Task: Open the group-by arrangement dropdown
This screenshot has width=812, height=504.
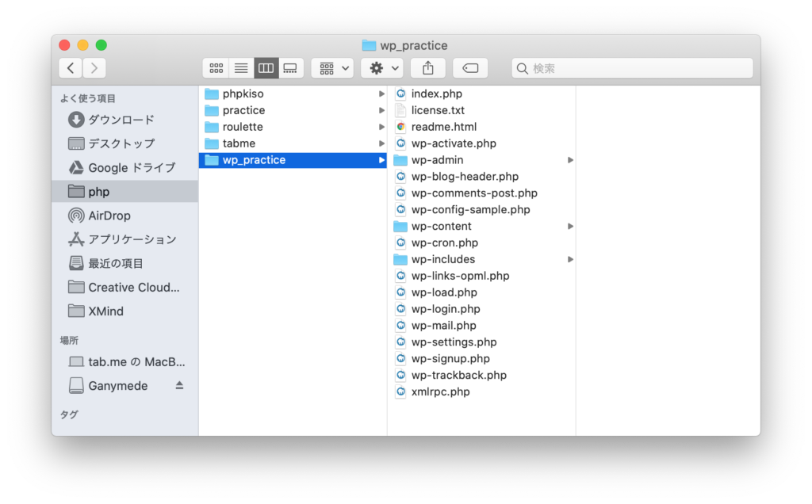Action: [x=332, y=68]
